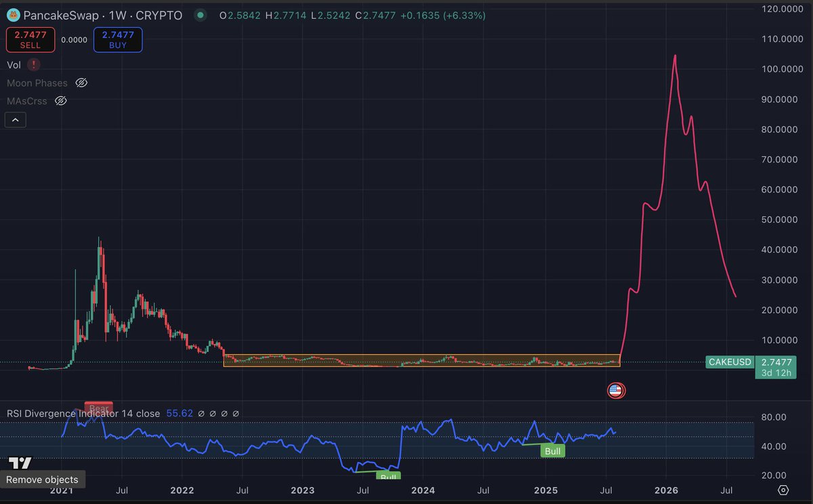The width and height of the screenshot is (813, 504).
Task: Select the RSI Divergence Indicator legend title
Action: [83, 413]
